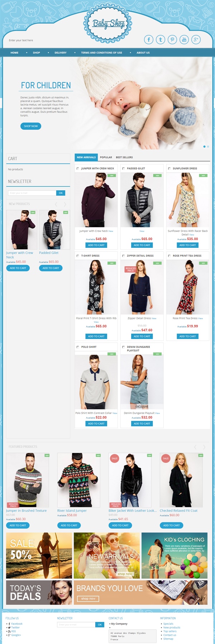
Task: Open the Pinterest icon in the header
Action: click(x=172, y=39)
